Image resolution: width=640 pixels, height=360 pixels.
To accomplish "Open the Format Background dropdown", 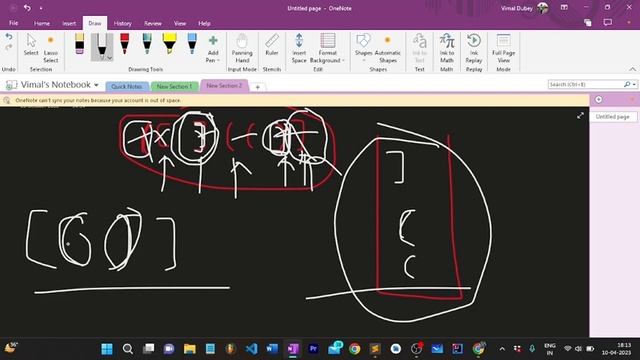I will pos(327,49).
